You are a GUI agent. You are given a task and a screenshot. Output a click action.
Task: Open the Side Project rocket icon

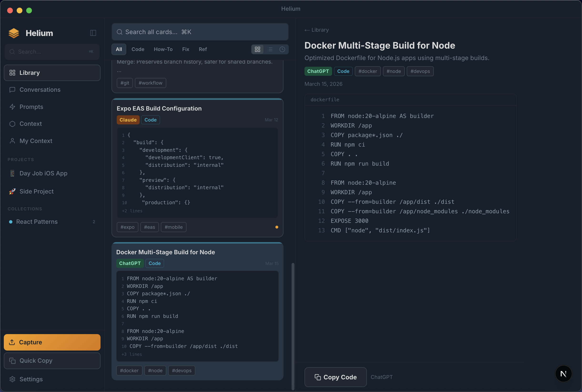click(x=12, y=191)
